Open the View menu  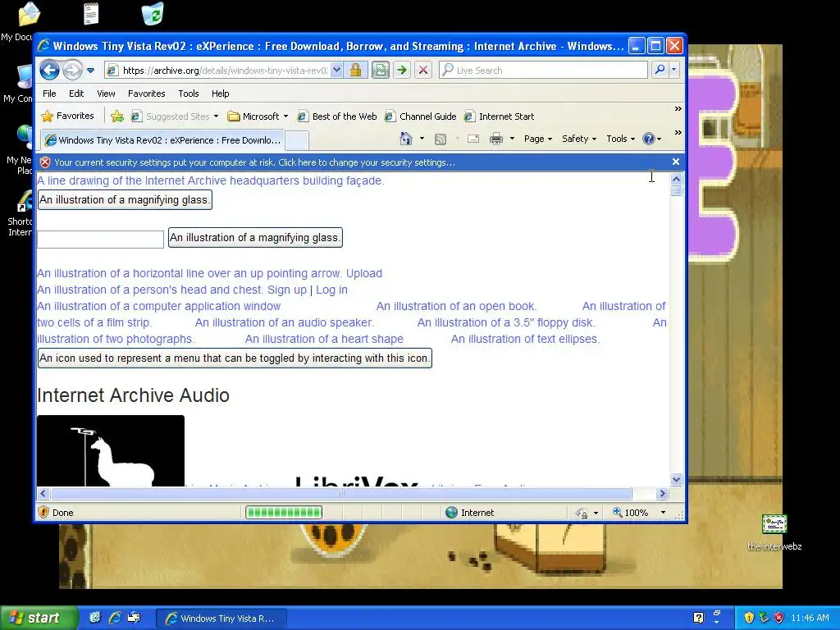[106, 94]
